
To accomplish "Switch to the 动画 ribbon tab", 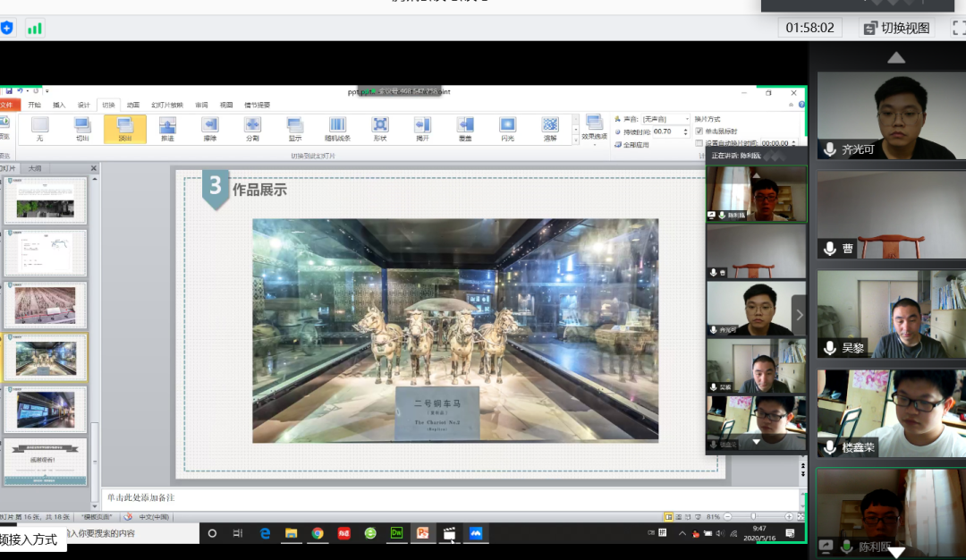I will point(133,105).
